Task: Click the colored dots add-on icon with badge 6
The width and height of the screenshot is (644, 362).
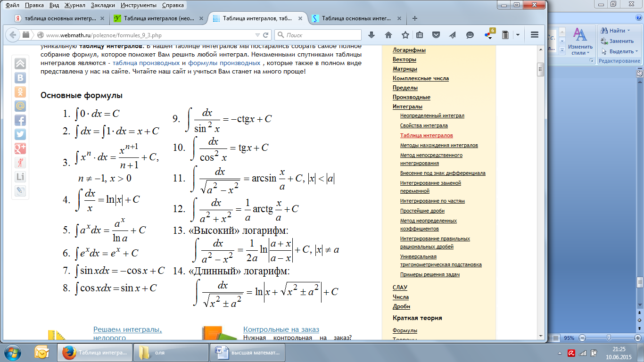Action: tap(489, 34)
